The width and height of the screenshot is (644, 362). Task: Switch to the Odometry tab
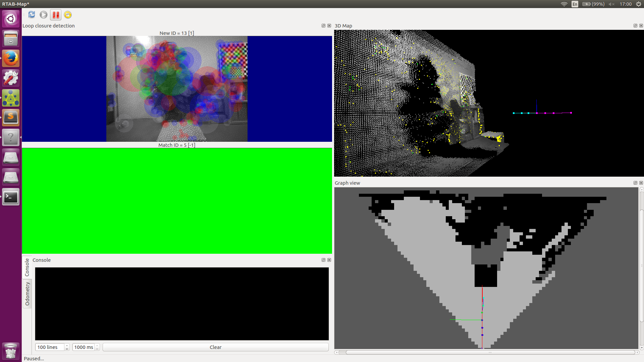(x=27, y=294)
